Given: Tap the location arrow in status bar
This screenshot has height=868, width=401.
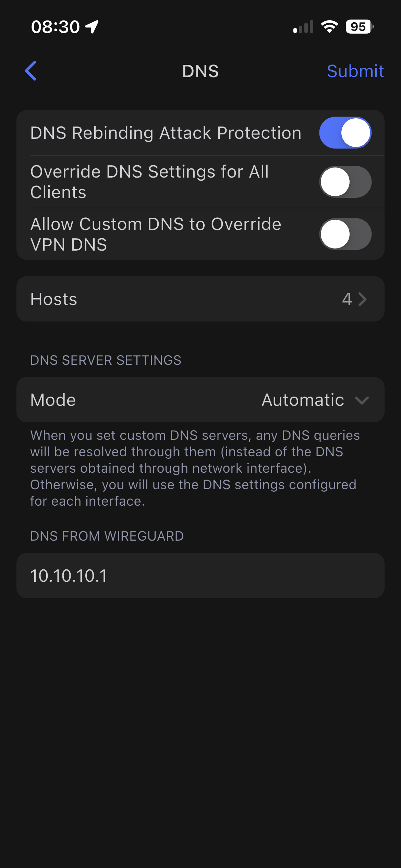Looking at the screenshot, I should (92, 27).
